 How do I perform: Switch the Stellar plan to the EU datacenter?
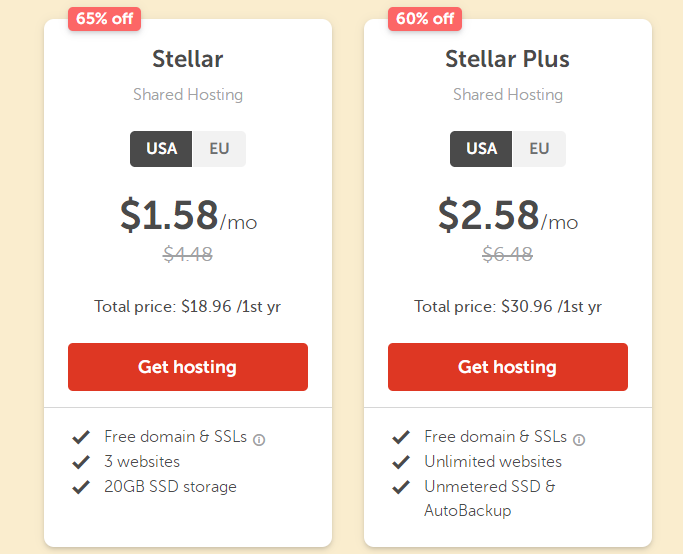(219, 149)
